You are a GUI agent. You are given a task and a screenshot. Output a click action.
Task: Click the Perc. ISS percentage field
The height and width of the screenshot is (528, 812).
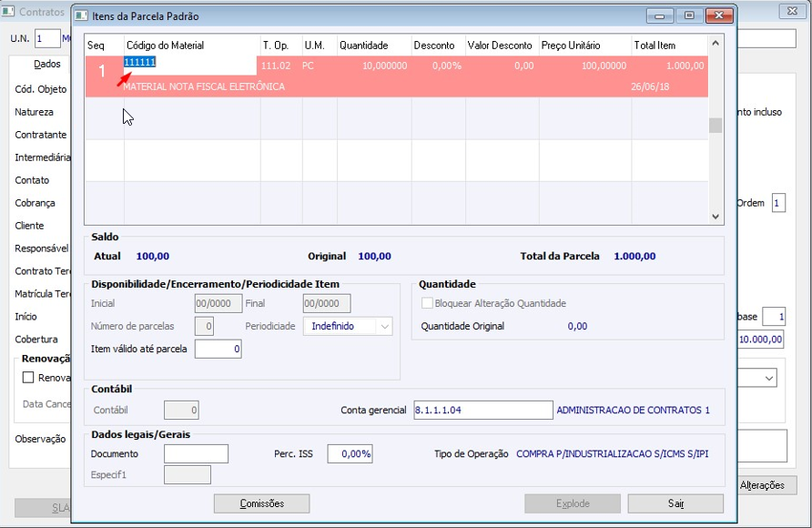pos(350,454)
